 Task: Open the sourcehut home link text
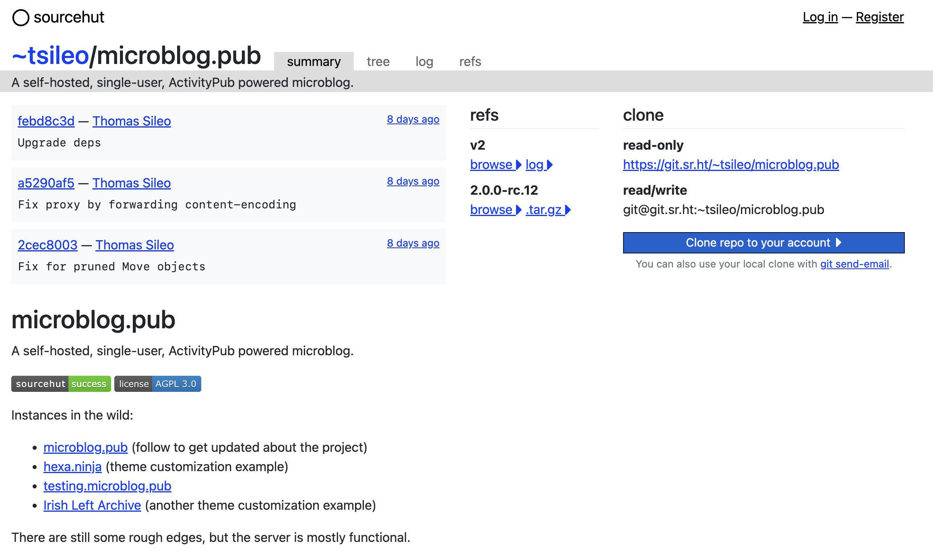pos(69,17)
